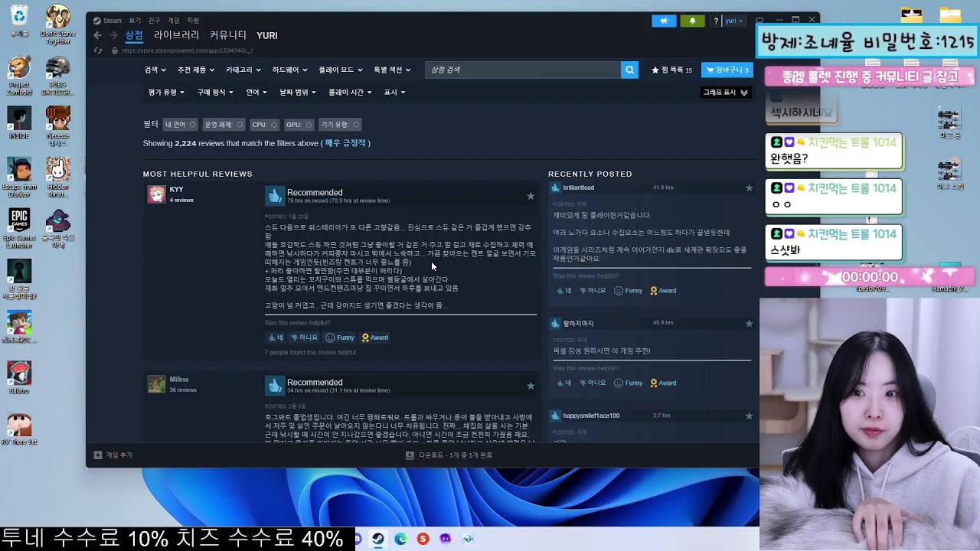The width and height of the screenshot is (980, 551).
Task: Click the question mark help button
Action: [716, 21]
